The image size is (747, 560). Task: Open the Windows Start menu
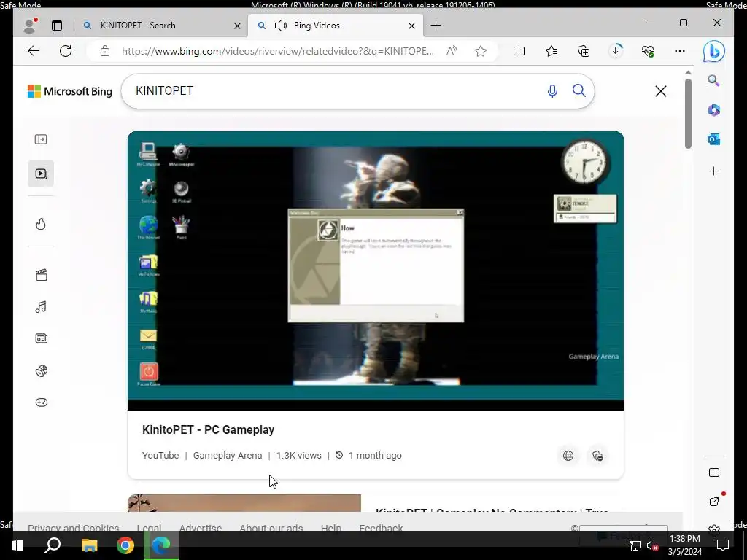pos(18,545)
